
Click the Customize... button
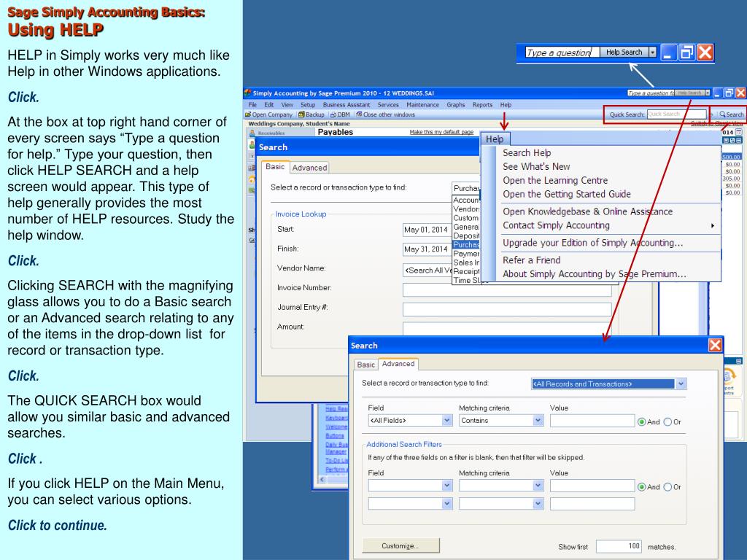click(400, 545)
